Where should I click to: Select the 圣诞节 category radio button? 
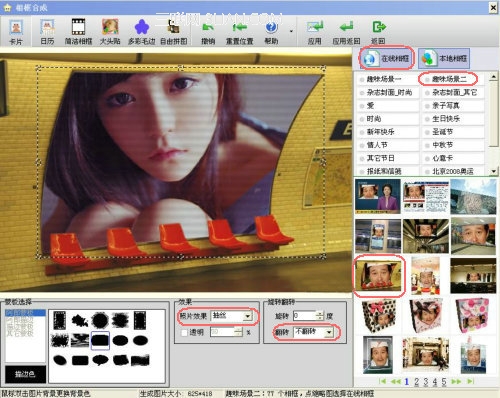pyautogui.click(x=428, y=132)
